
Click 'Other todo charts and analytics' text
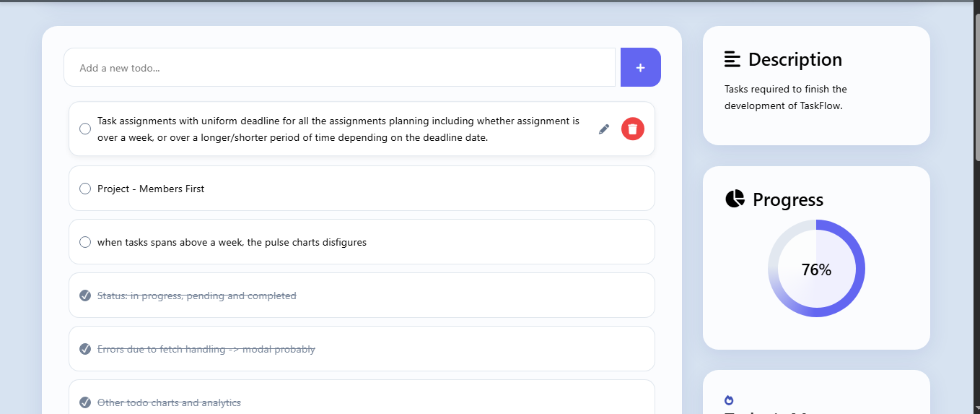pos(169,402)
